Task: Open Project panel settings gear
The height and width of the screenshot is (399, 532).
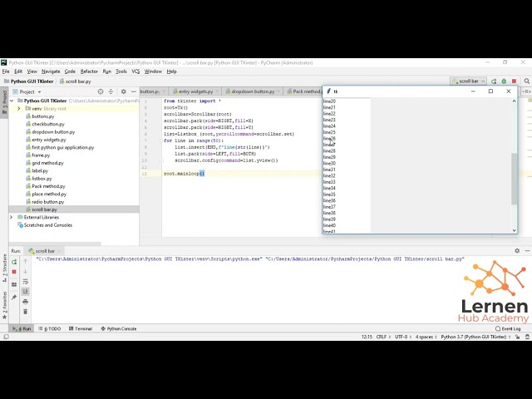Action: (x=124, y=91)
